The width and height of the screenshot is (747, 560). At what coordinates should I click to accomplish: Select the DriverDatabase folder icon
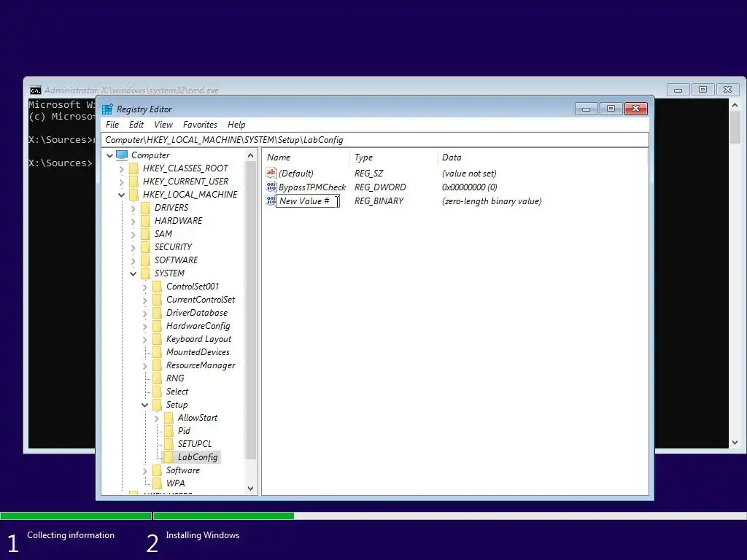[x=158, y=312]
